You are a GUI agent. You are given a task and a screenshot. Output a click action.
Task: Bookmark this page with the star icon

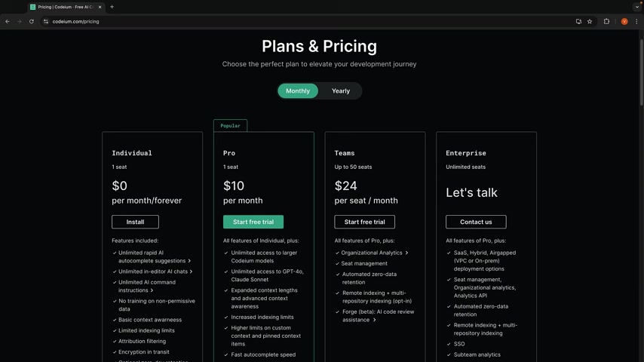[x=590, y=21]
